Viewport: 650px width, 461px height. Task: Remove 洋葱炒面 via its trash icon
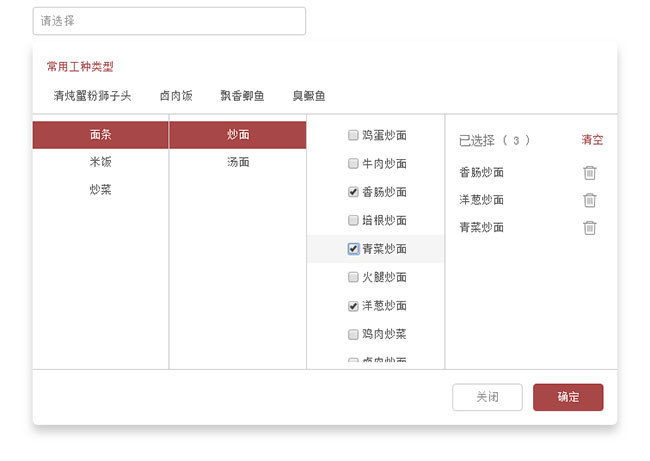[x=590, y=200]
